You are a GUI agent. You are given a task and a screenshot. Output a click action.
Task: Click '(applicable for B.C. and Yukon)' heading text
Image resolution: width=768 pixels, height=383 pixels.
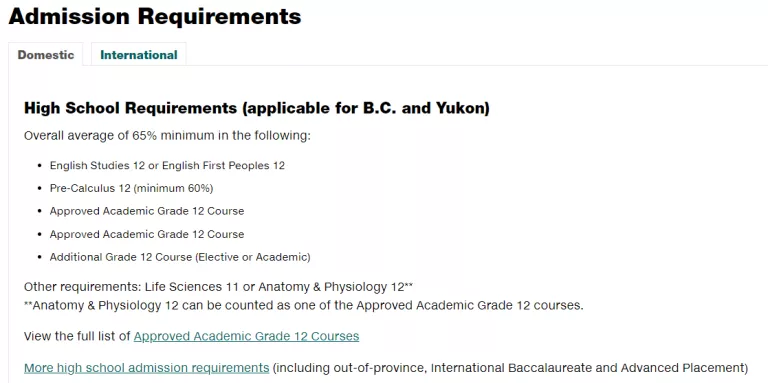[x=365, y=108]
